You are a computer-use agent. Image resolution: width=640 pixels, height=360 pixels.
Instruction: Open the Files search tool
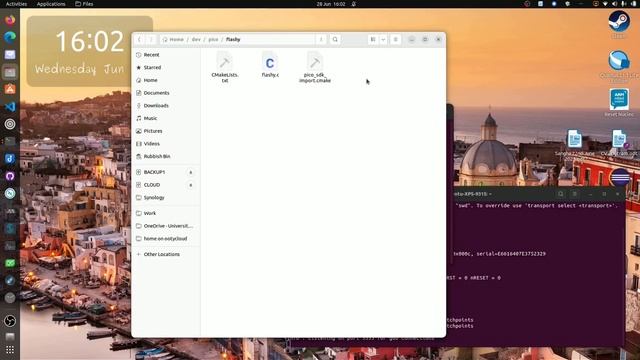click(335, 40)
